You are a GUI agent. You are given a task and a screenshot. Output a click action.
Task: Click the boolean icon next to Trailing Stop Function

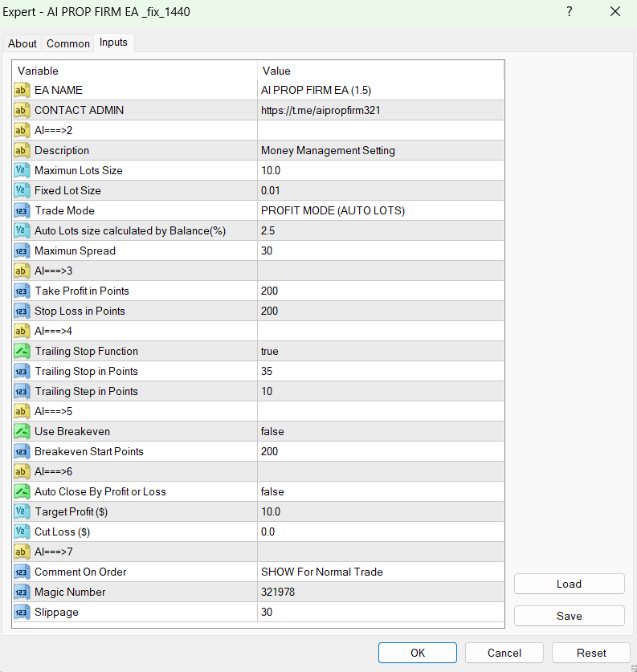tap(22, 351)
